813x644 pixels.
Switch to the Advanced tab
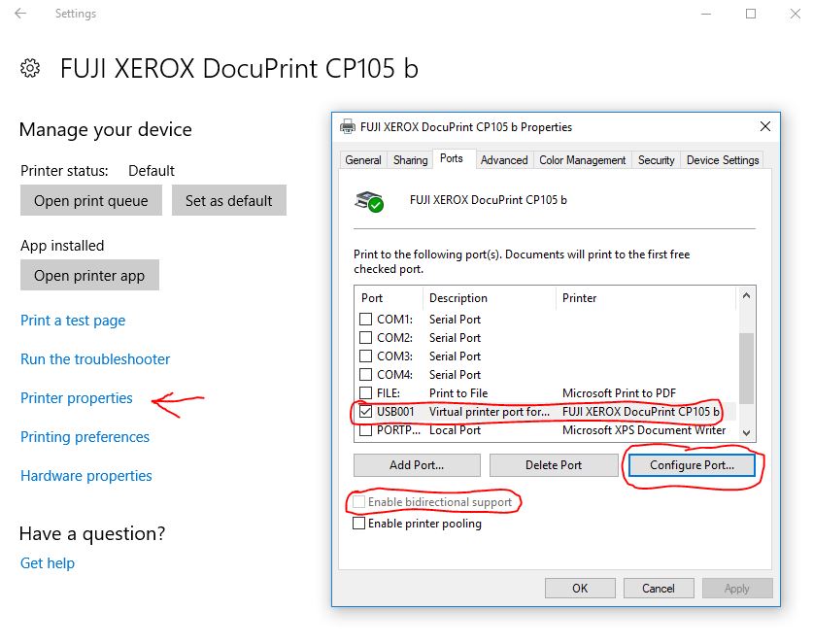(503, 159)
